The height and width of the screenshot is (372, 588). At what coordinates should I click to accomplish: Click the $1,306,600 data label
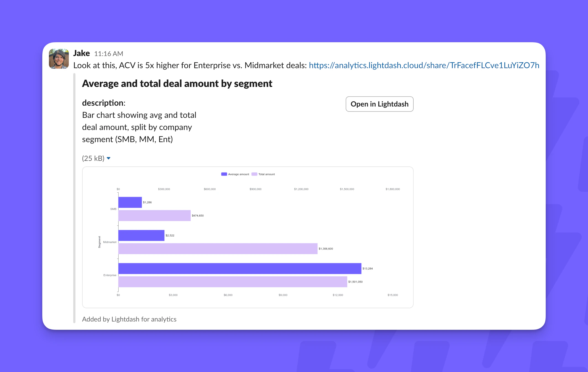click(x=326, y=249)
